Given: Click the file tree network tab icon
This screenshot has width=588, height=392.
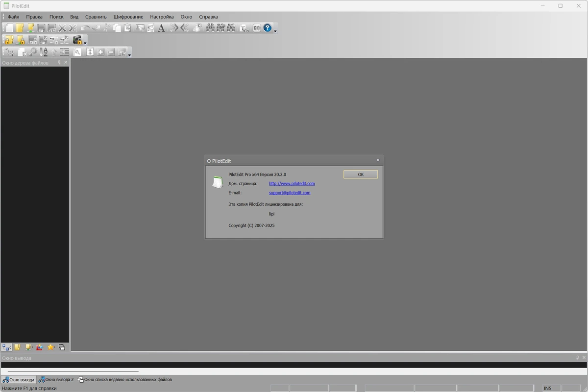Looking at the screenshot, I should tap(6, 347).
